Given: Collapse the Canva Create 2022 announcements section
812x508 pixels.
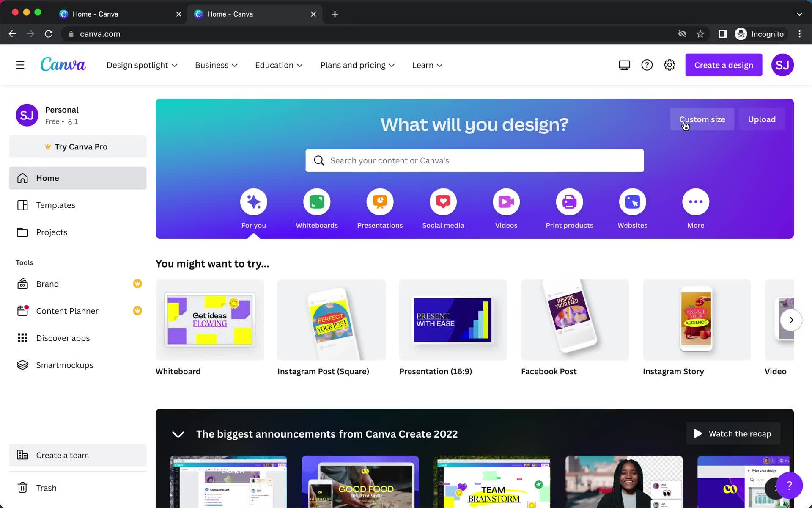Looking at the screenshot, I should click(178, 434).
